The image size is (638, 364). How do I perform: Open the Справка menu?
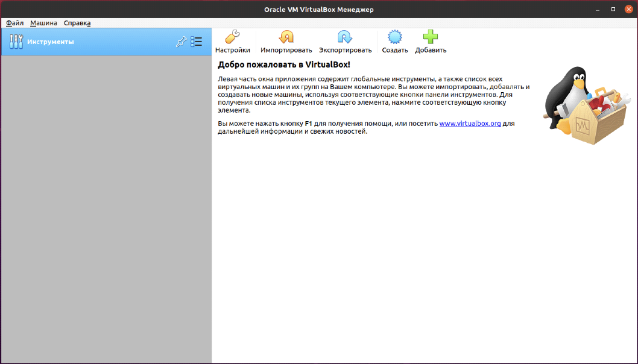(77, 23)
